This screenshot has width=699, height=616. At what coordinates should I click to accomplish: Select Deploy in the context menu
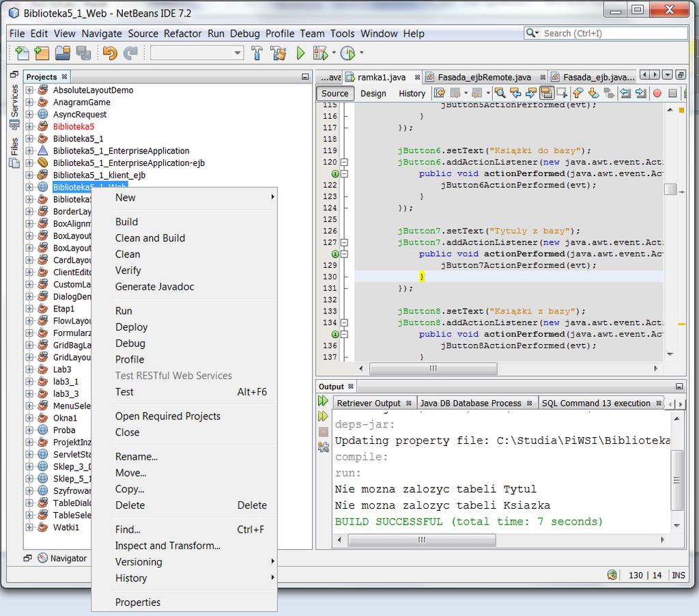point(131,327)
